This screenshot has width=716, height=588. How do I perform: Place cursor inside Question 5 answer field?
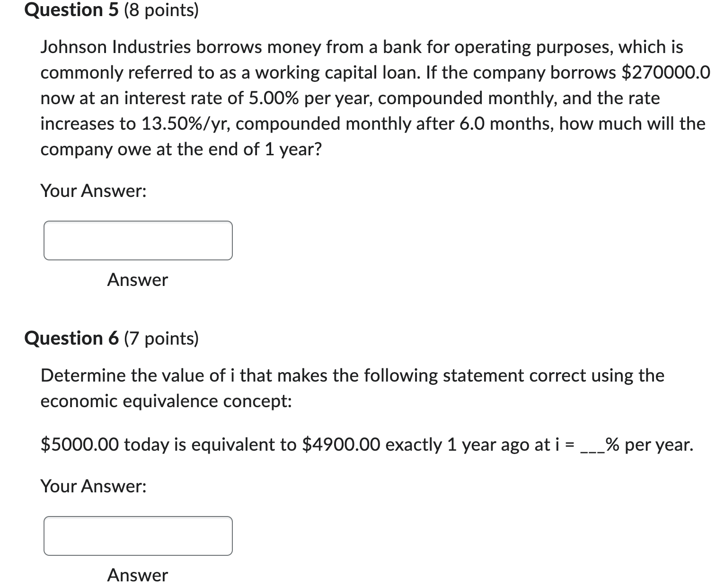click(x=138, y=241)
